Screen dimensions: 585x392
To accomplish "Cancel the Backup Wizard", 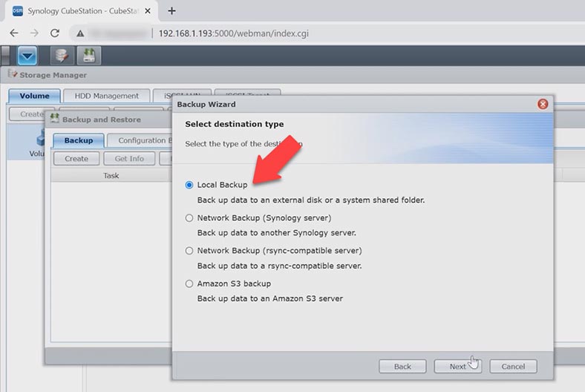I will click(513, 366).
